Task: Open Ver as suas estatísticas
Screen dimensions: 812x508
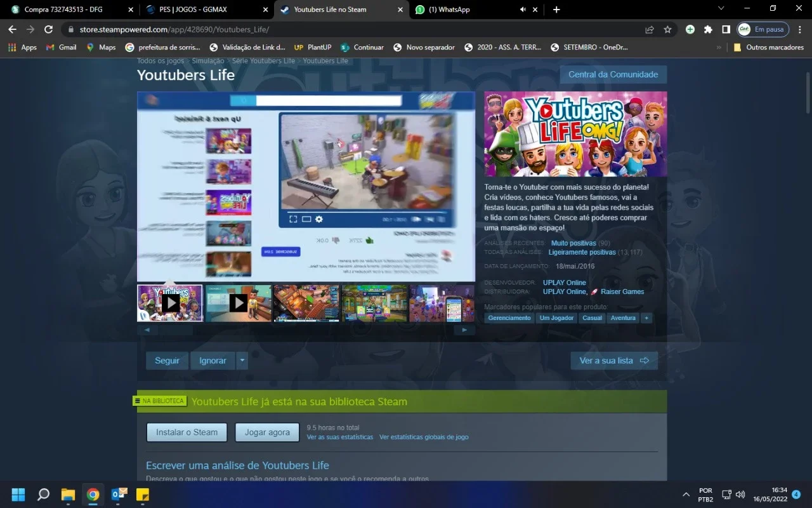Action: (340, 437)
